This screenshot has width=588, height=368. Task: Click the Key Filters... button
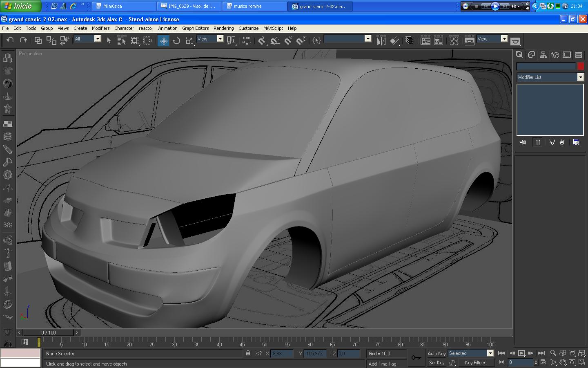(476, 362)
